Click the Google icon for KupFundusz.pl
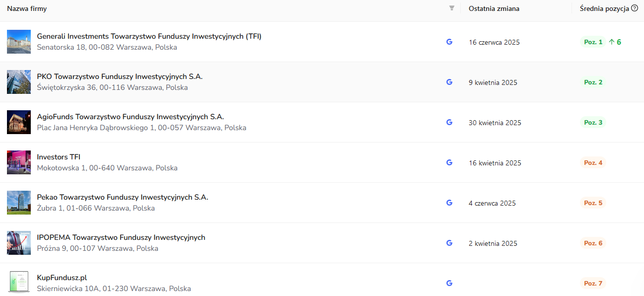The width and height of the screenshot is (644, 296). coord(449,283)
